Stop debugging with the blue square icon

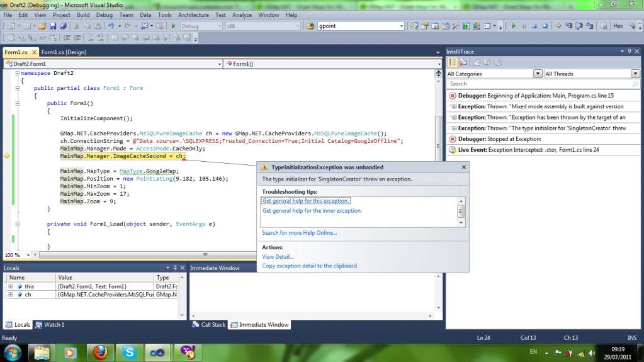[534, 26]
